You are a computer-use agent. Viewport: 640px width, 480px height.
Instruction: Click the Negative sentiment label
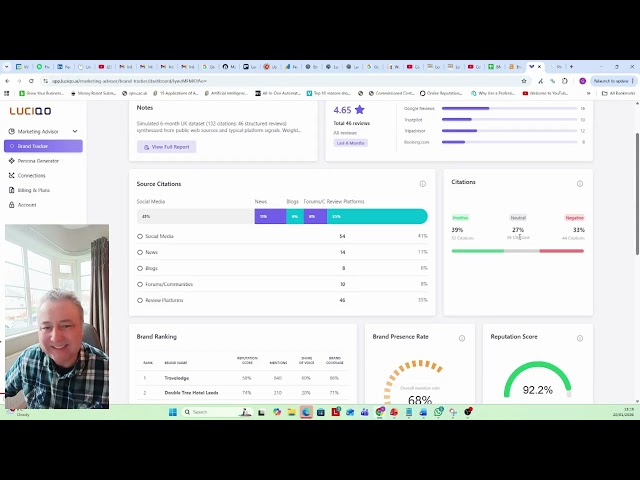tap(574, 218)
